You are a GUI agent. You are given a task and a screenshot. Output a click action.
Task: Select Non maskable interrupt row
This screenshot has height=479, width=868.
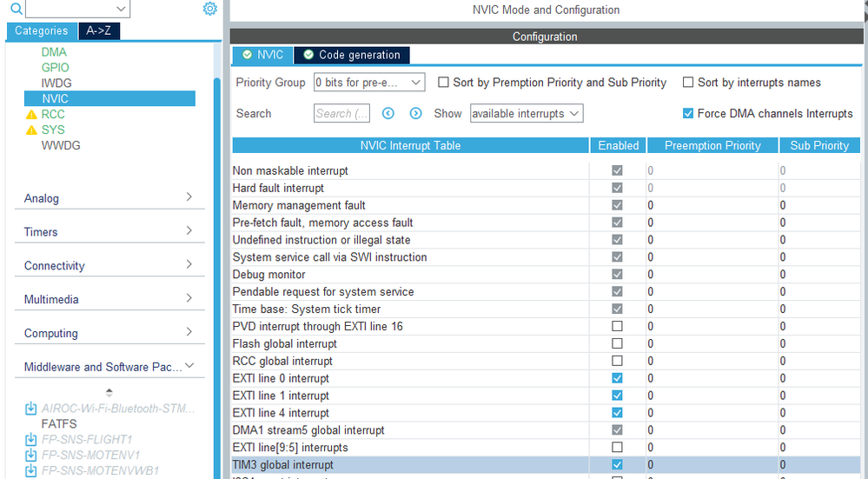pyautogui.click(x=546, y=170)
